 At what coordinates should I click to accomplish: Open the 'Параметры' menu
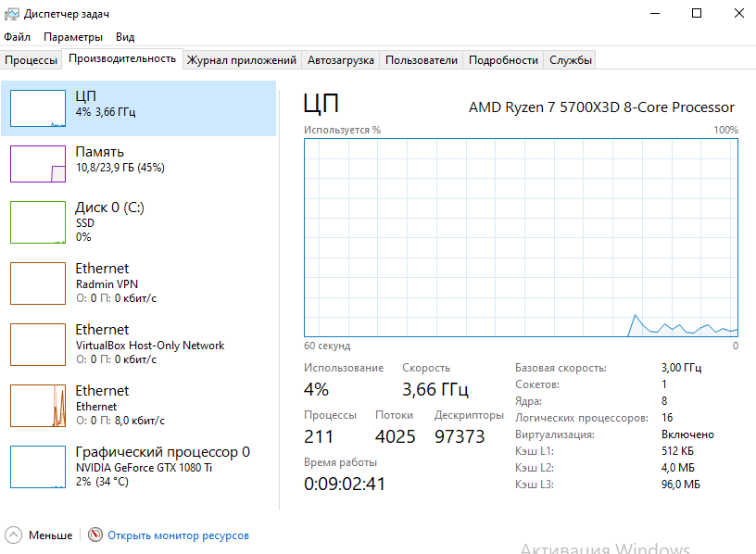pos(73,37)
